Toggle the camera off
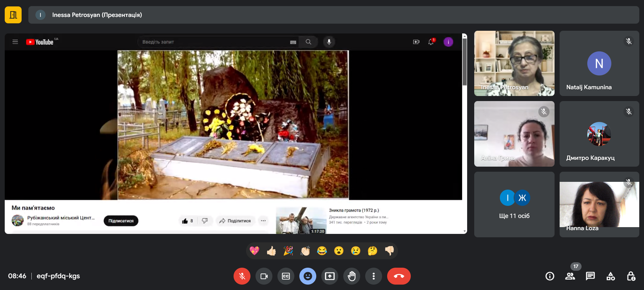 tap(264, 276)
